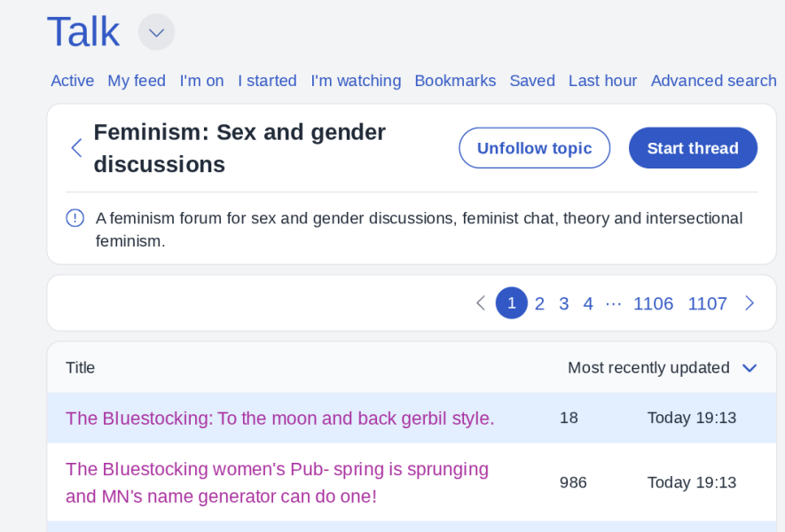Go to last page 1107

coord(707,303)
